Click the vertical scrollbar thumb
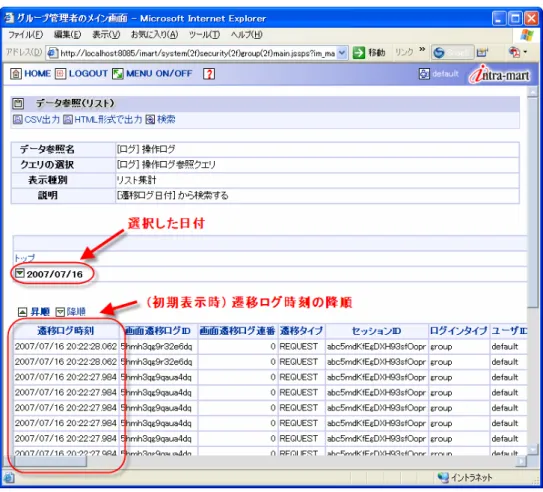 tap(533, 203)
